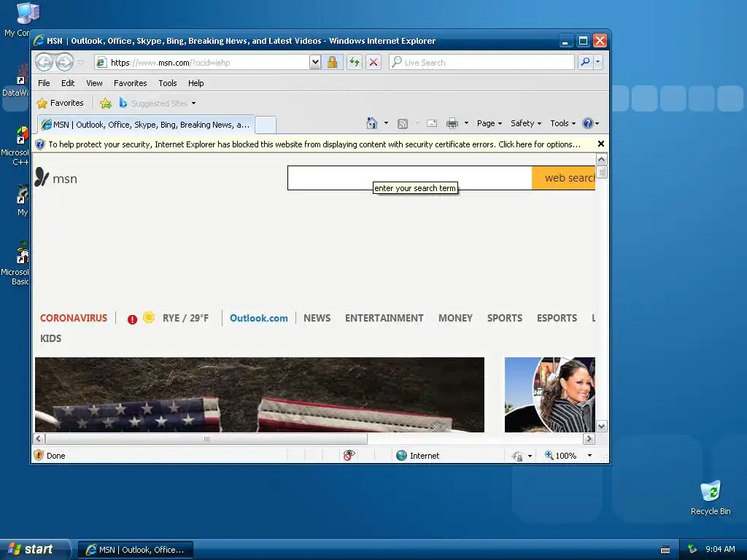747x560 pixels.
Task: Click the vertical scrollbar down arrow
Action: [602, 427]
